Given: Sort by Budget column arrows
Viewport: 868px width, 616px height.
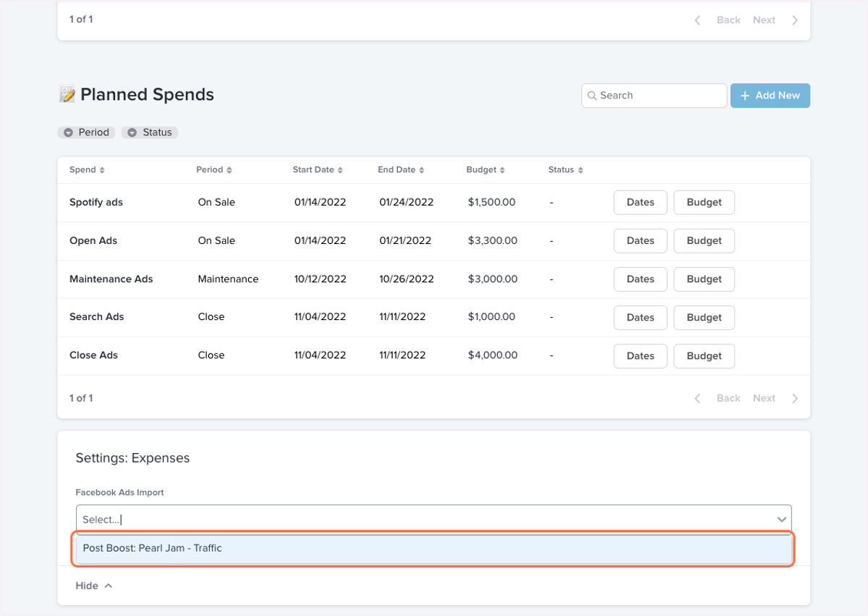Looking at the screenshot, I should tap(503, 170).
